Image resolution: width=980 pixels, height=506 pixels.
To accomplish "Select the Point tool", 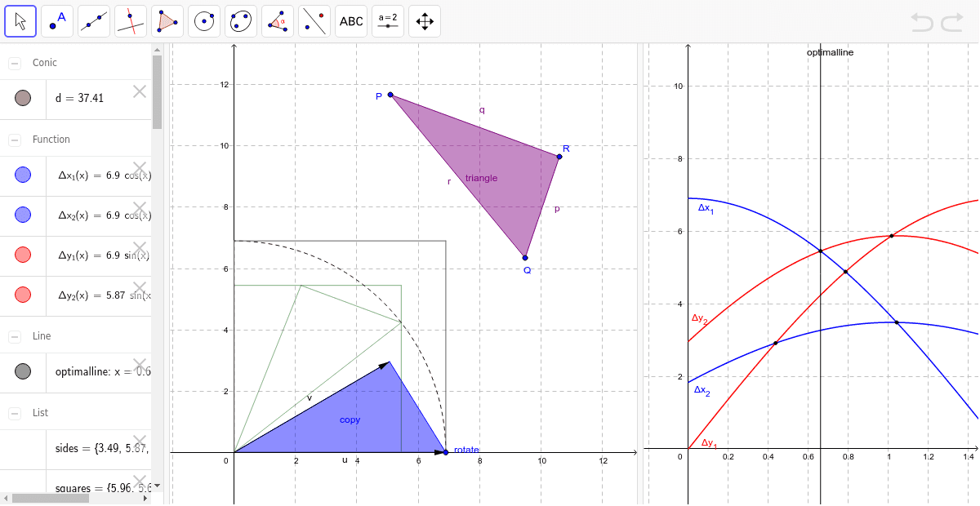I will [x=57, y=21].
